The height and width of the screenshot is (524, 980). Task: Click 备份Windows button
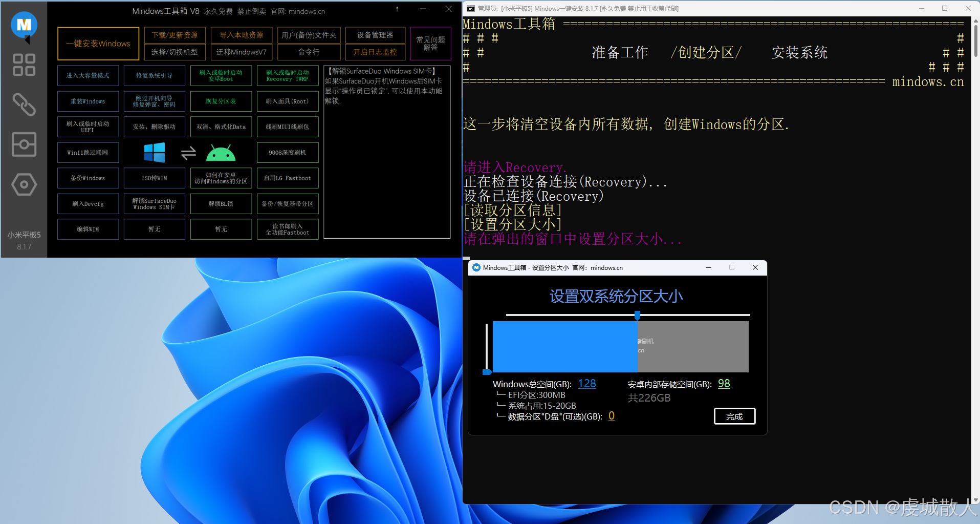[x=88, y=178]
